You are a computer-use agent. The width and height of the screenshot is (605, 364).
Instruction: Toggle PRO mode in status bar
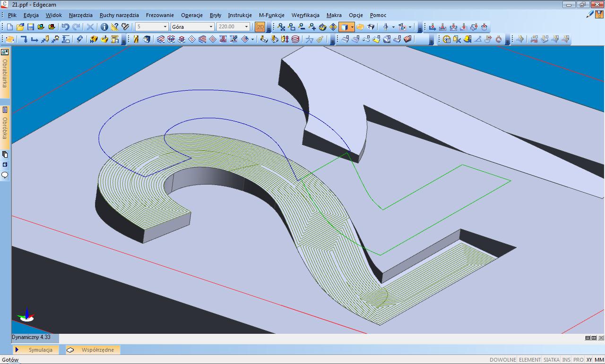[x=579, y=360]
